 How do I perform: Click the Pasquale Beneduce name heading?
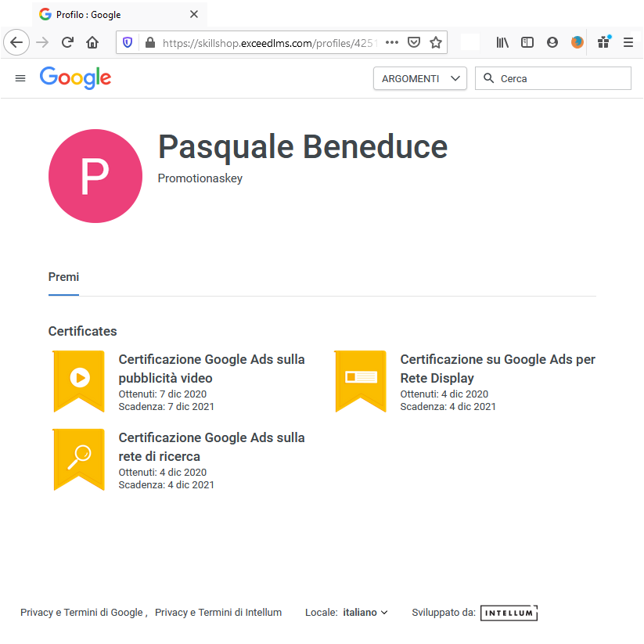click(303, 146)
